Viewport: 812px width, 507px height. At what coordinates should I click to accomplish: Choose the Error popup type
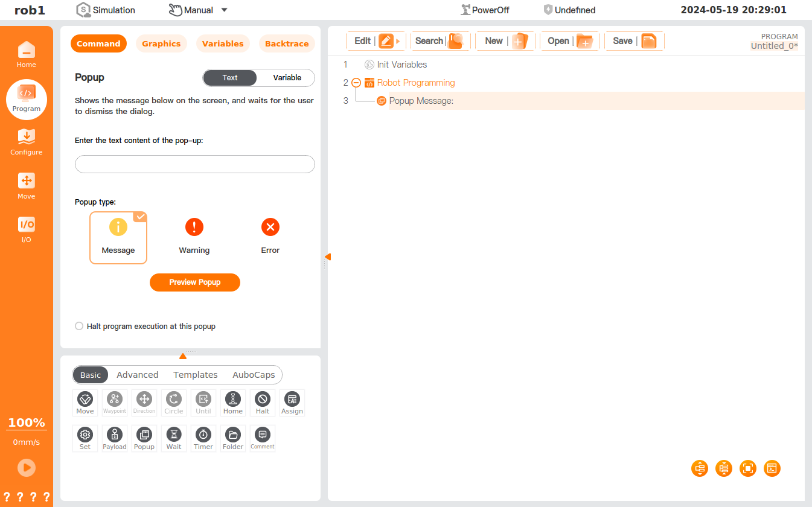[x=270, y=236]
